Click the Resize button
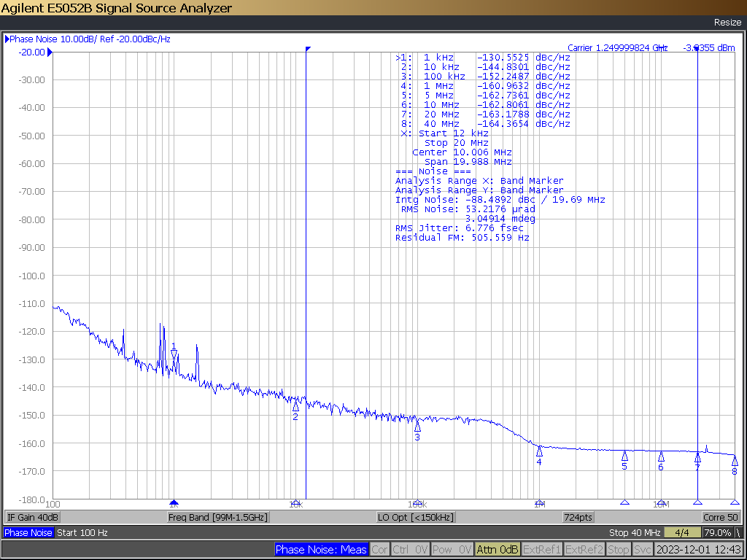 [x=727, y=23]
